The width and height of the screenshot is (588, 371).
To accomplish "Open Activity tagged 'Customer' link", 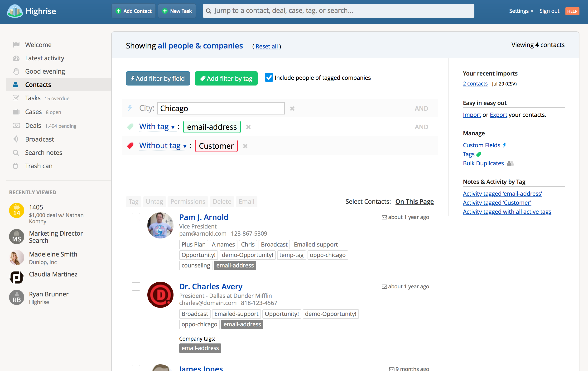I will [497, 203].
